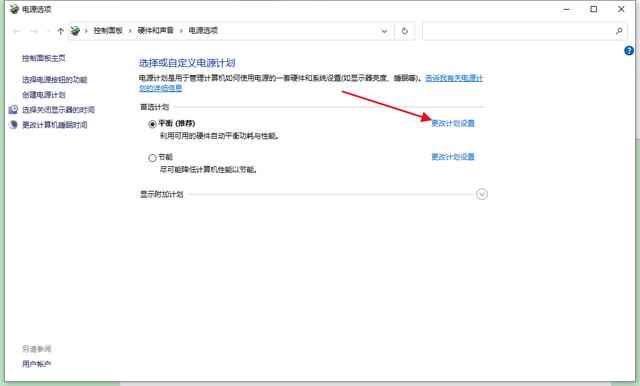The width and height of the screenshot is (640, 386).
Task: Maximize the 电源选项 window
Action: (x=593, y=9)
